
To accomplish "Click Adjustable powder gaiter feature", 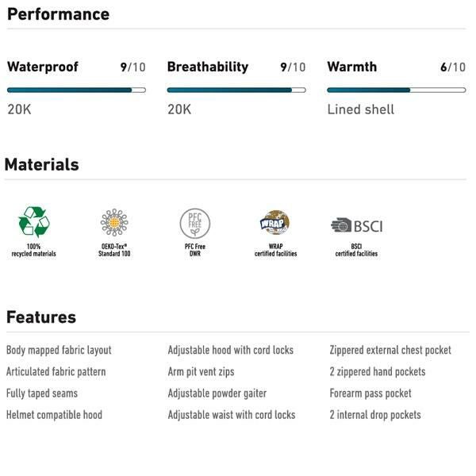I will [x=217, y=393].
